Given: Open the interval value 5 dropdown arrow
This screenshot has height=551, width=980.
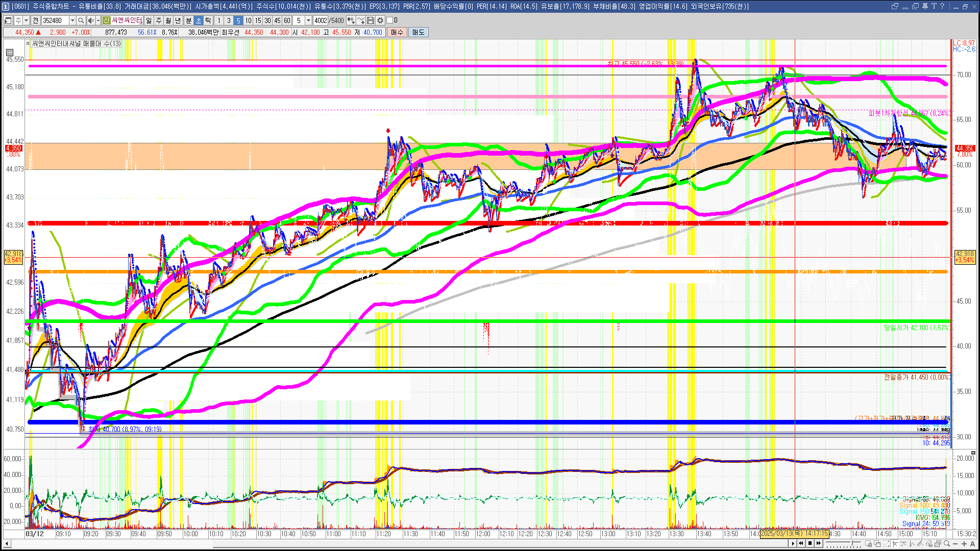Looking at the screenshot, I should coord(308,20).
